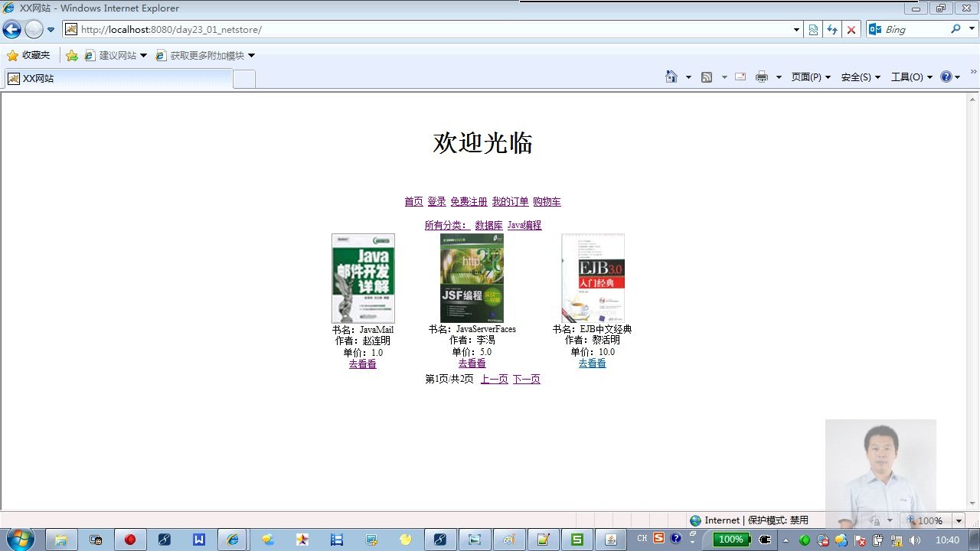Click the Help question mark icon
Viewport: 980px width, 551px height.
point(946,77)
